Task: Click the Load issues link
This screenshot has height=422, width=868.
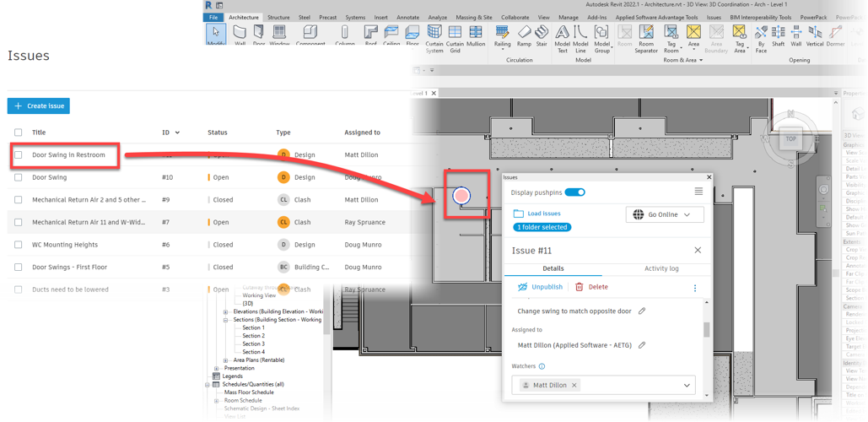Action: point(543,214)
